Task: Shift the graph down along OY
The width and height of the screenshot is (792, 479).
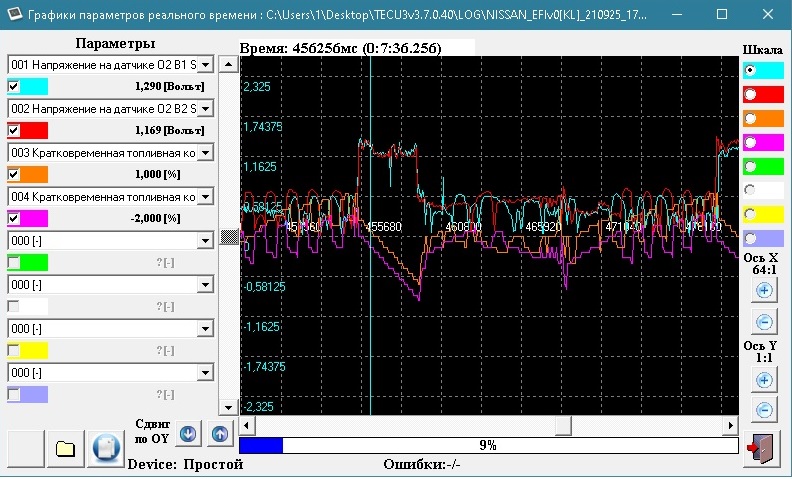Action: tap(188, 434)
